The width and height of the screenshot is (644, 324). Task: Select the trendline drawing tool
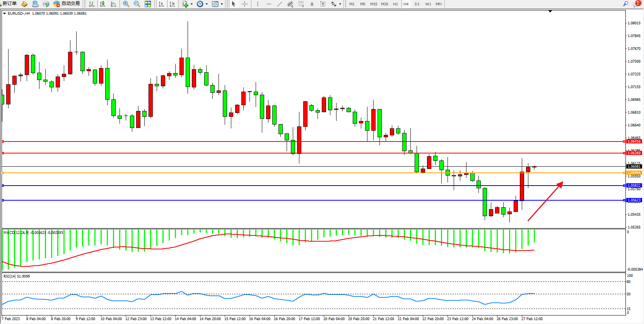click(x=279, y=4)
